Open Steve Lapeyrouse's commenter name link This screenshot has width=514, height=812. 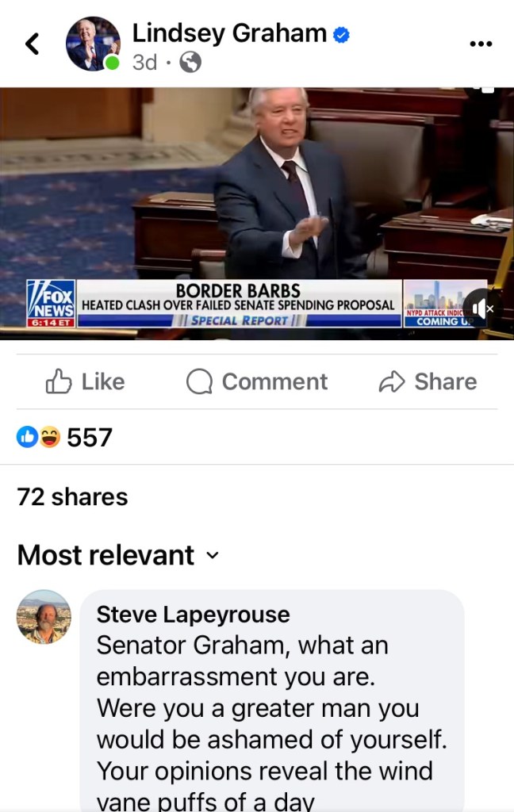(x=194, y=615)
